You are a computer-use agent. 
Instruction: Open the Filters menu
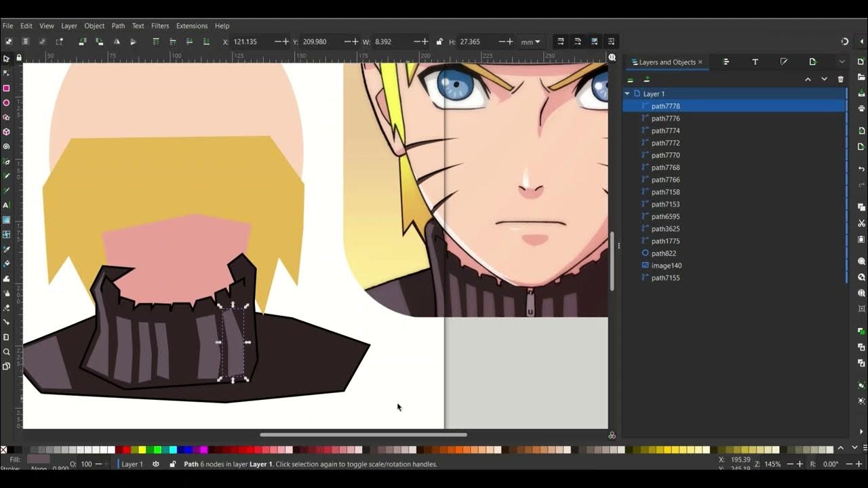(x=160, y=26)
